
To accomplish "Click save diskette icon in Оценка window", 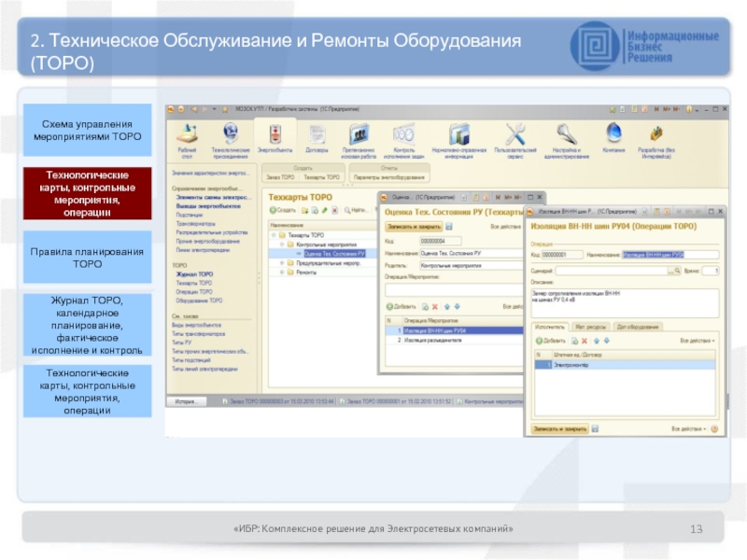I will pos(449,227).
